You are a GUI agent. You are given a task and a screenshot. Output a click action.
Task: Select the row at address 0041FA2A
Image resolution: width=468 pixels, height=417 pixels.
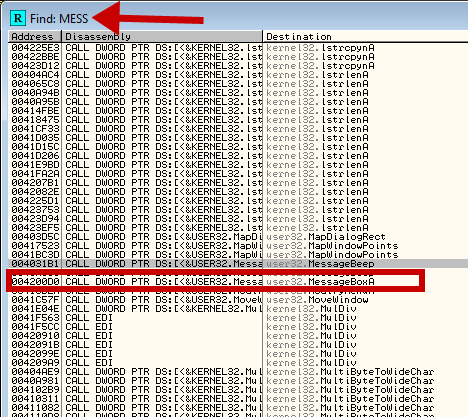[x=238, y=174]
